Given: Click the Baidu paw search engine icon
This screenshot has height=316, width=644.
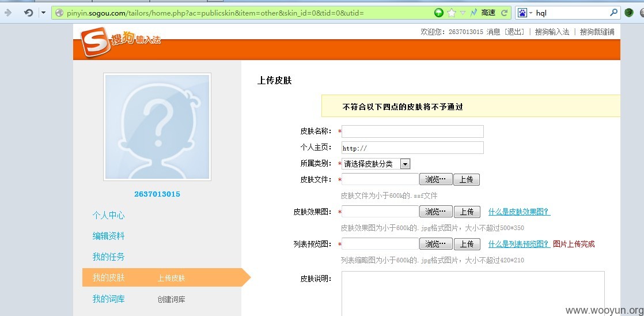Looking at the screenshot, I should click(x=522, y=13).
